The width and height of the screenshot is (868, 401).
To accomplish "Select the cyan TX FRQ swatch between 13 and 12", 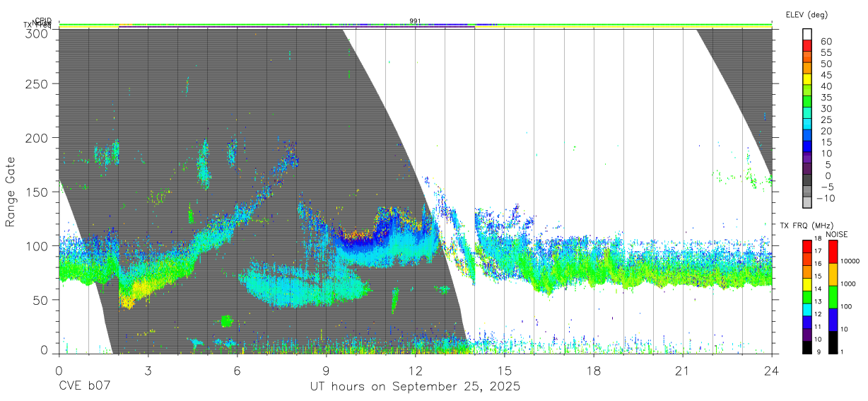I will 807,309.
